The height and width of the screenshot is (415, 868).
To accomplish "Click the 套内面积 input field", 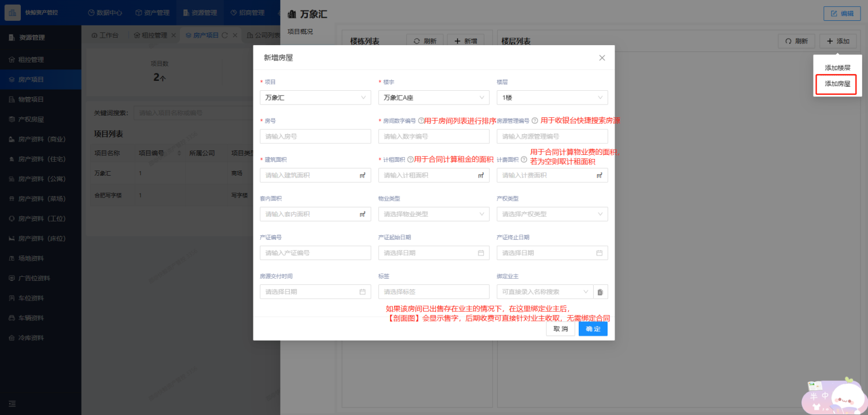I will coord(315,214).
